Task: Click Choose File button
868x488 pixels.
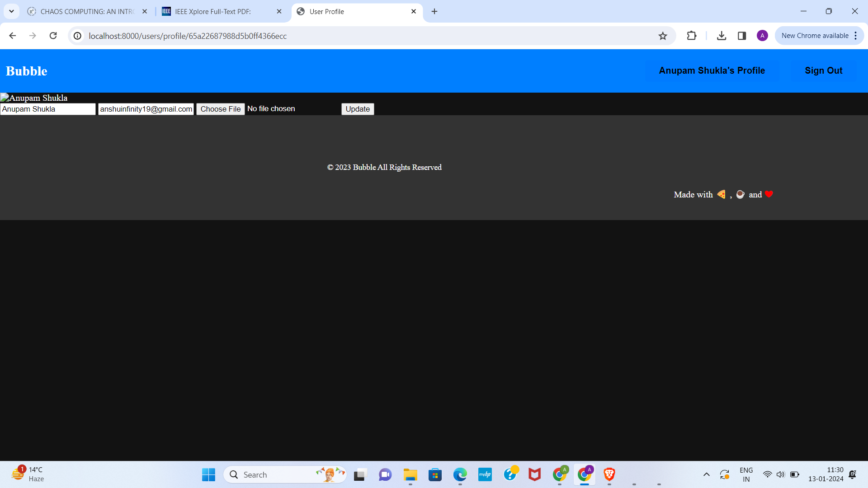Action: coord(221,109)
